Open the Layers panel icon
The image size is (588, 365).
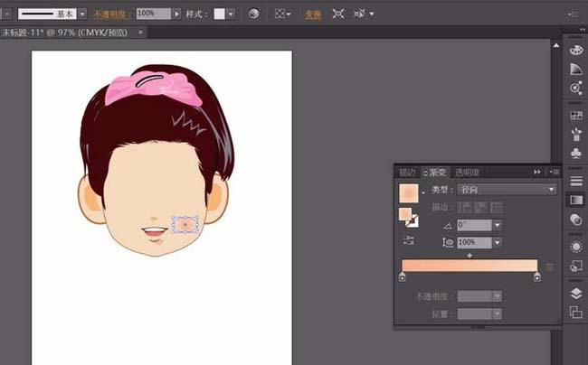click(575, 294)
